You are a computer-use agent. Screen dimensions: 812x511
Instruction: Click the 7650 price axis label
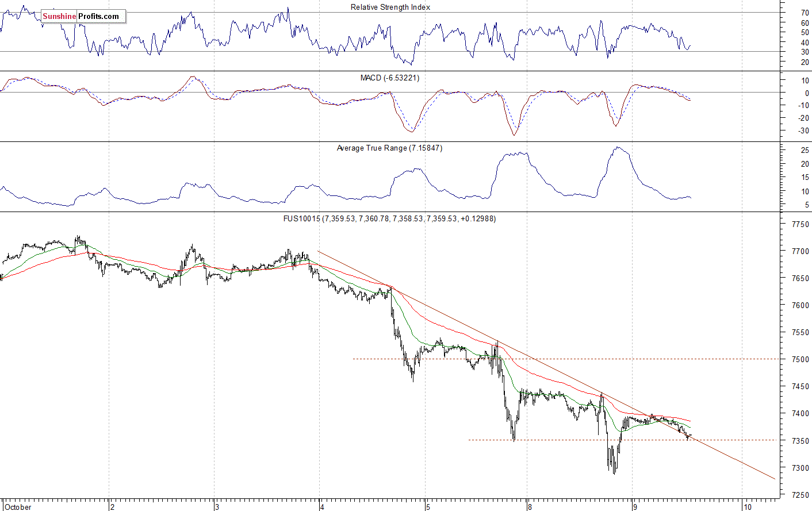800,278
